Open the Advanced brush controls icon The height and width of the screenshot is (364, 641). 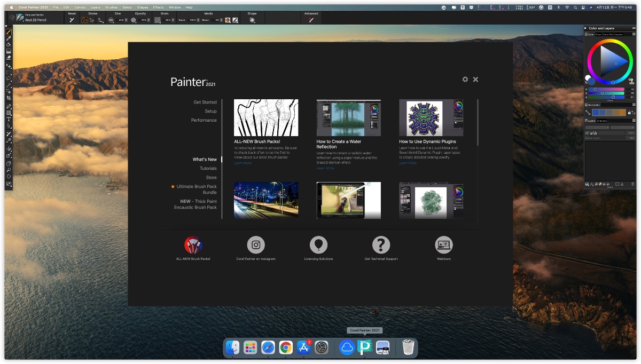[311, 20]
